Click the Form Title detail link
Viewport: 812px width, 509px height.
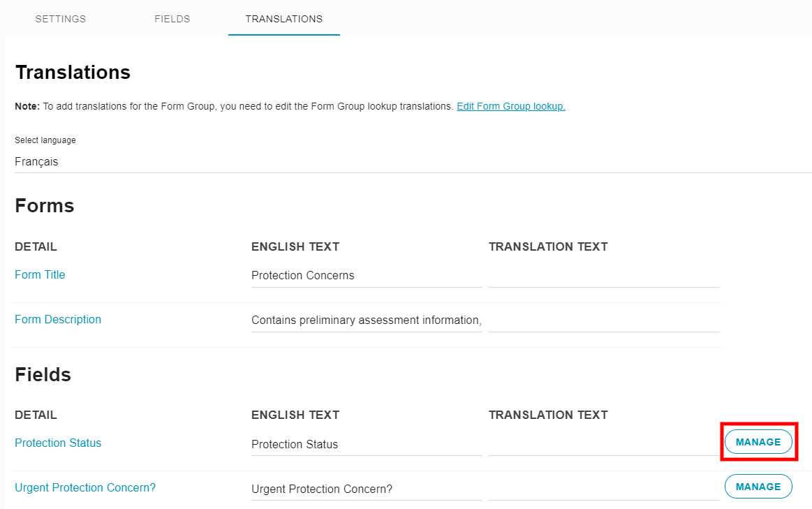(40, 275)
